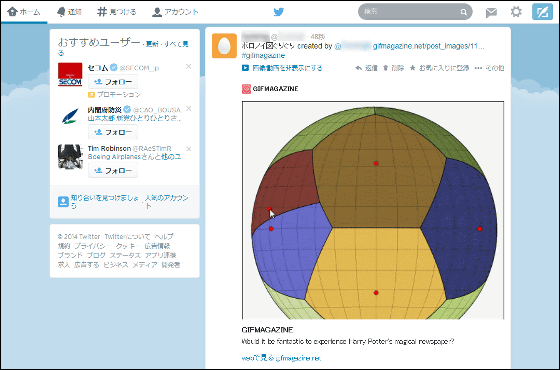560x370 pixels.
Task: Open ステータス status footer link
Action: 125,255
